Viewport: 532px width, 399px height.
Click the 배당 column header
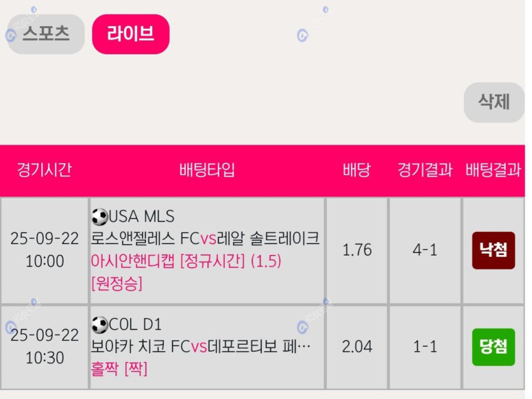point(357,170)
